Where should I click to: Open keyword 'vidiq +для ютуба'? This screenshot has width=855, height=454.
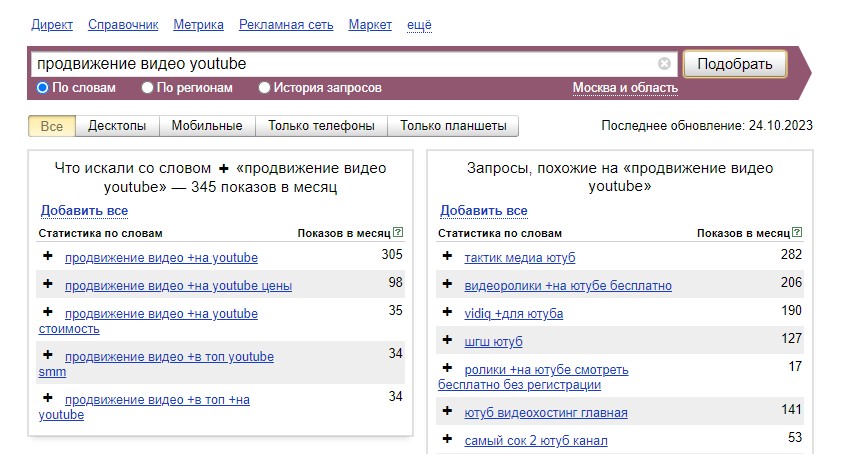tap(514, 313)
